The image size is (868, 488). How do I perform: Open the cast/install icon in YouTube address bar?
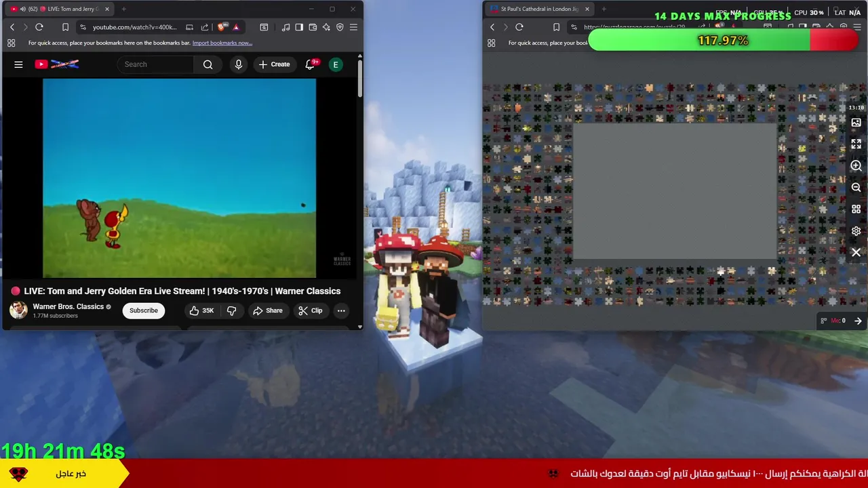(190, 27)
